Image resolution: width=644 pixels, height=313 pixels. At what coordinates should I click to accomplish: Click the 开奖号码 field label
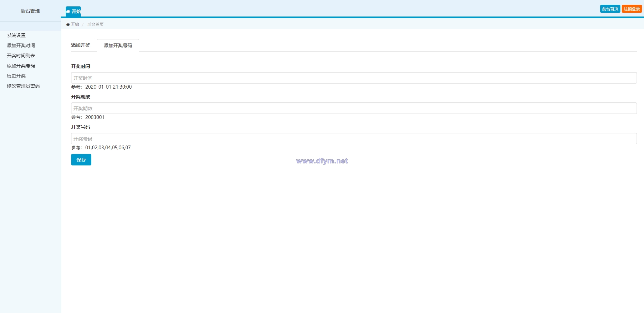[81, 127]
